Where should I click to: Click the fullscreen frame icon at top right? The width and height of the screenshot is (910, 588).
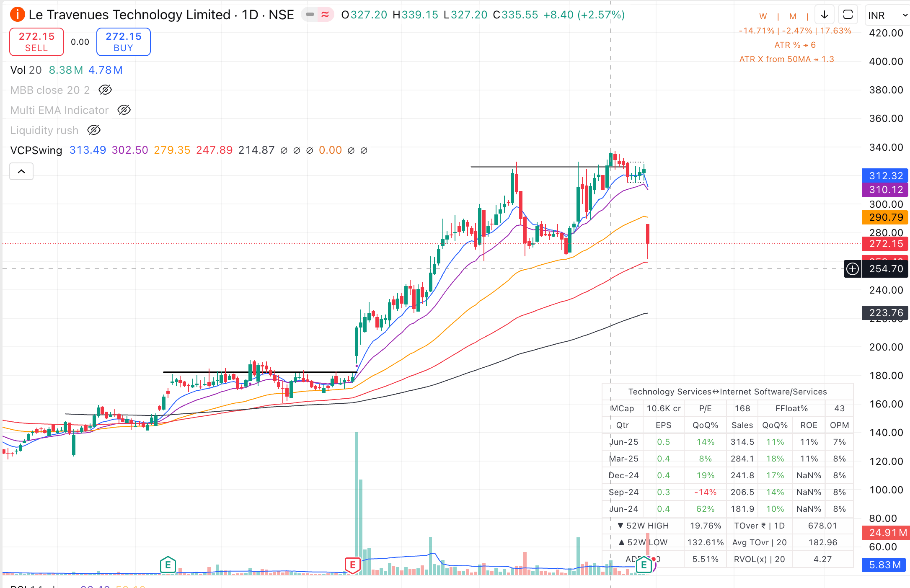tap(848, 15)
